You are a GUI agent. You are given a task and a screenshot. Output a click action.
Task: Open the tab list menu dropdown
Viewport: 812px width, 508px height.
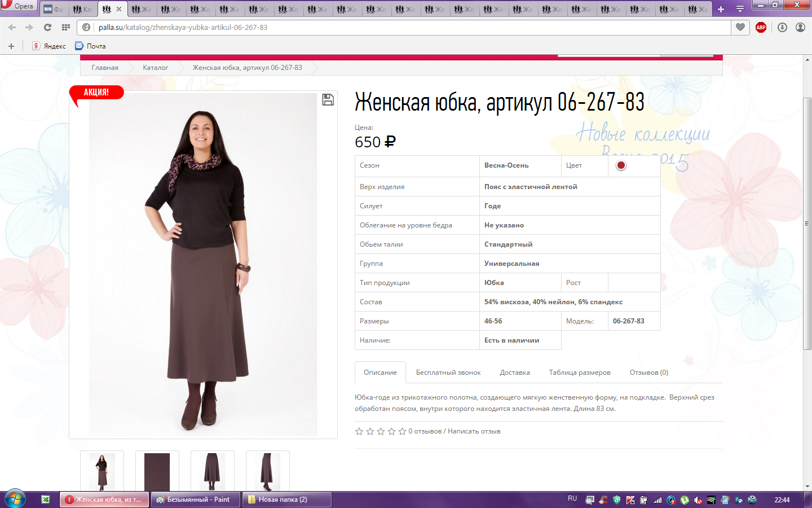pyautogui.click(x=740, y=9)
